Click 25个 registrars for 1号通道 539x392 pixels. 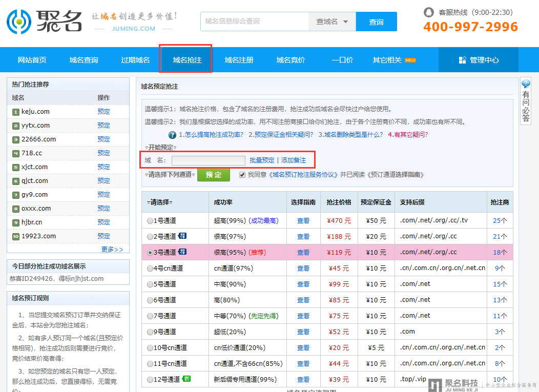(x=500, y=221)
